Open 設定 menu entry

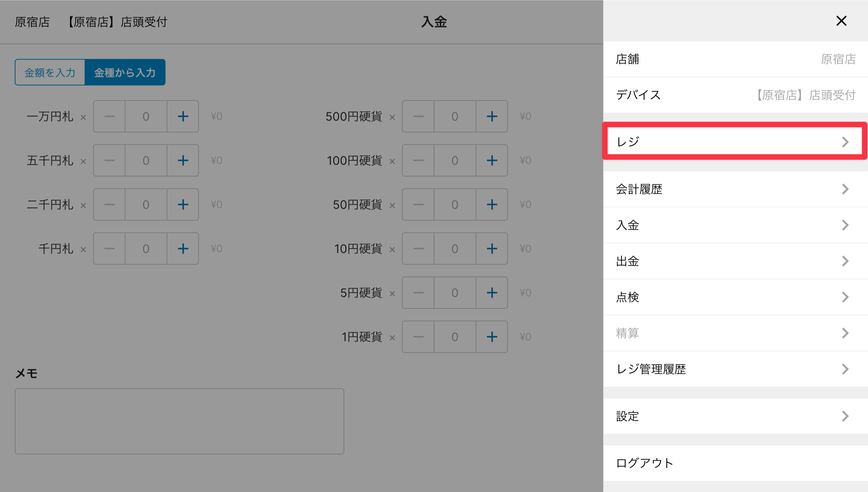point(734,416)
